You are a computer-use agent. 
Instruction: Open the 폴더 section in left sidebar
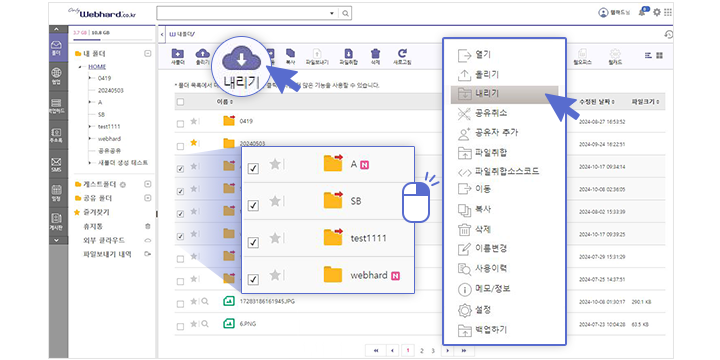click(56, 48)
